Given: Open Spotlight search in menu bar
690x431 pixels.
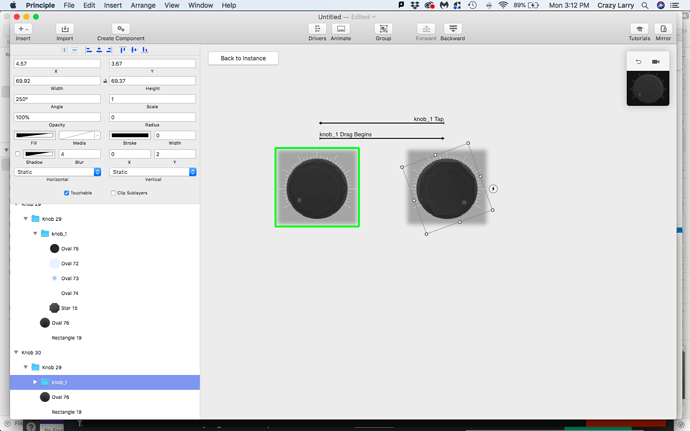Looking at the screenshot, I should [645, 5].
